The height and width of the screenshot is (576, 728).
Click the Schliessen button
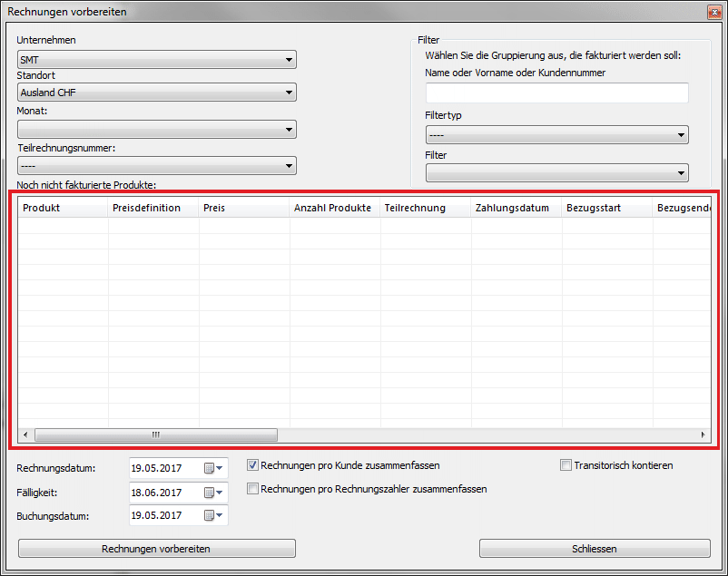click(595, 549)
